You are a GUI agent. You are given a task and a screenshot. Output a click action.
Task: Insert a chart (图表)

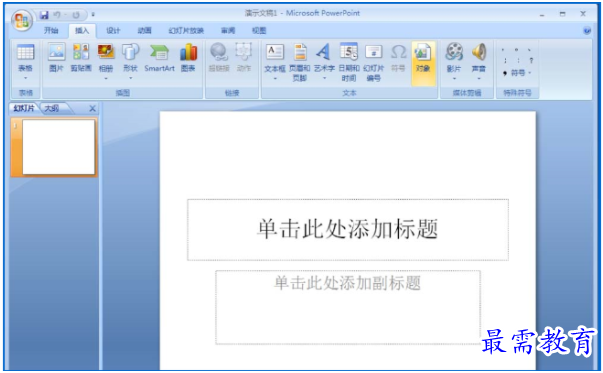[x=188, y=58]
